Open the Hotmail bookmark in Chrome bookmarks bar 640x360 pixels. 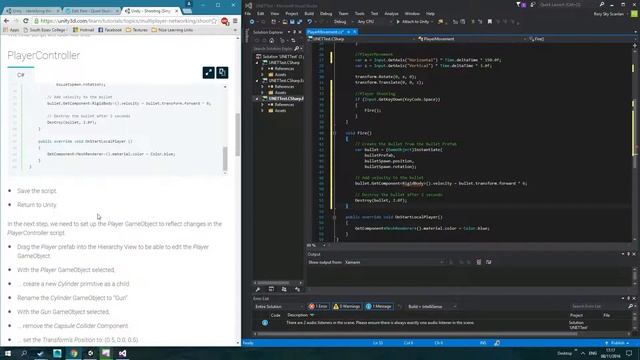click(x=83, y=30)
